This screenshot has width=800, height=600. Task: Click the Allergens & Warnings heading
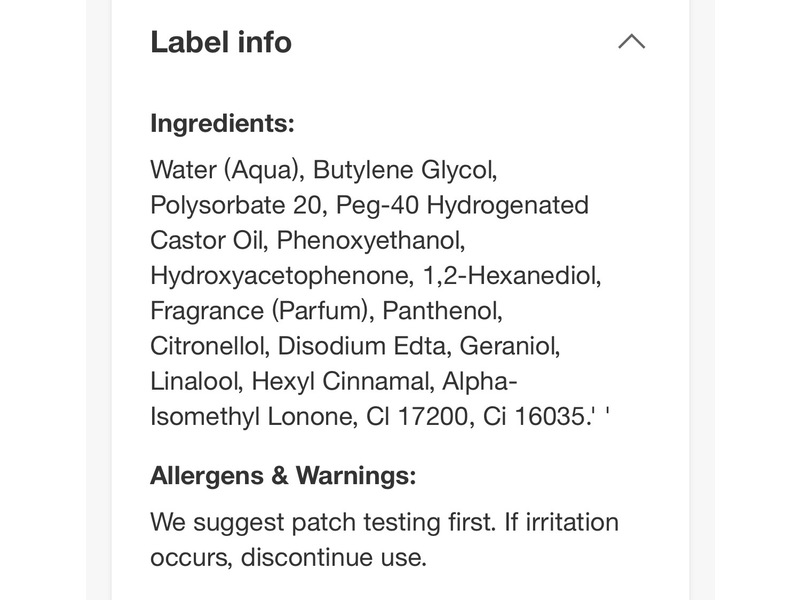coord(283,475)
